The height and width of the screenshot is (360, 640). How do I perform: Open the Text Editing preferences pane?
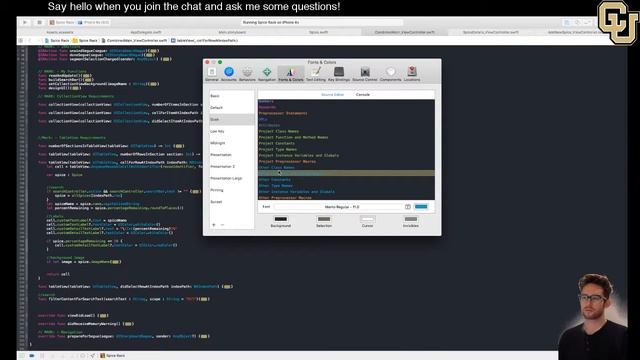(x=316, y=74)
